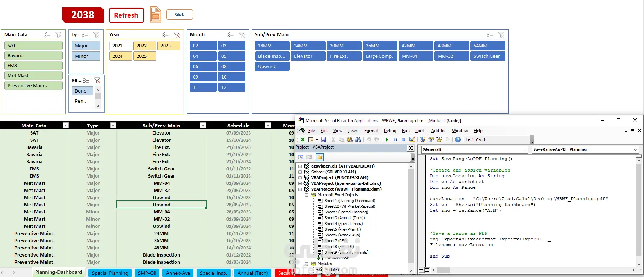644x277 pixels.
Task: Click the orange document icon beside Refresh
Action: point(155,15)
